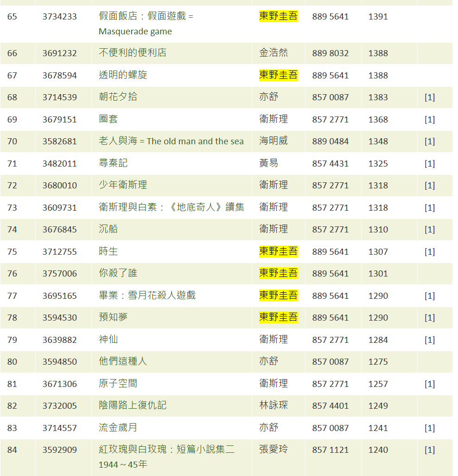
Task: Select loan count 1307
Action: (378, 251)
